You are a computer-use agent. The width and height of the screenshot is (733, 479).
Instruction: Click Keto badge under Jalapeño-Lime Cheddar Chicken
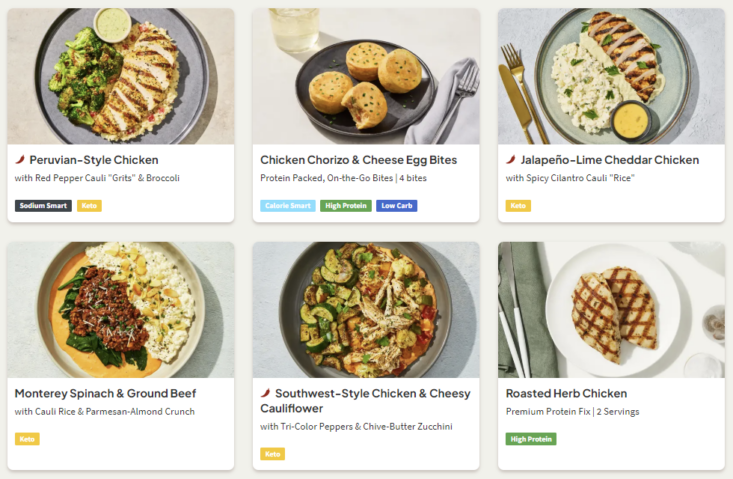(518, 206)
